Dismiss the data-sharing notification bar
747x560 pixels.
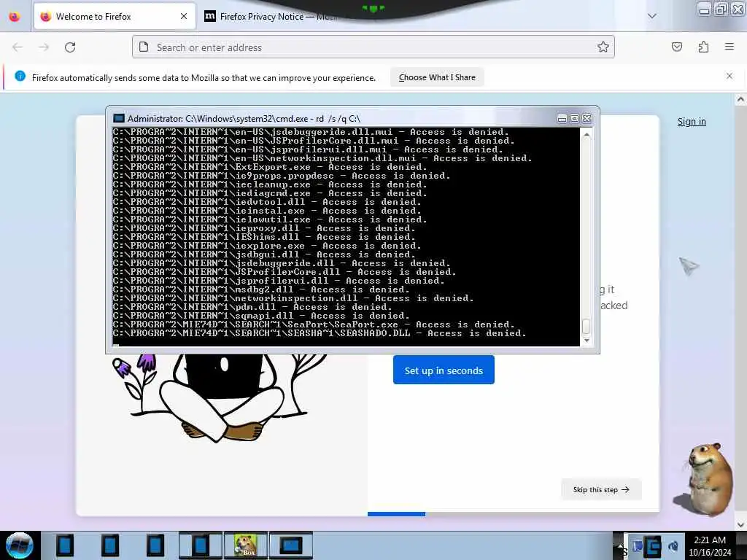[x=729, y=76]
